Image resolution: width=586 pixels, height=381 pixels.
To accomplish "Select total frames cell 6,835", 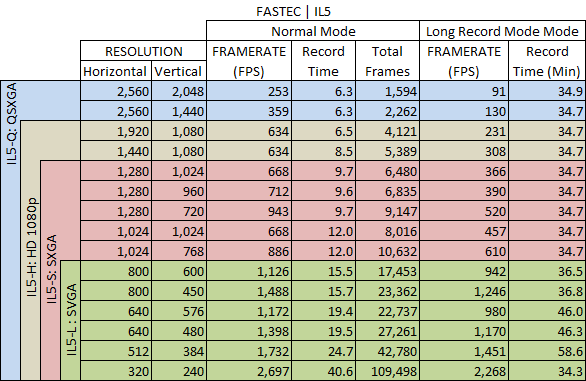I will point(387,191).
